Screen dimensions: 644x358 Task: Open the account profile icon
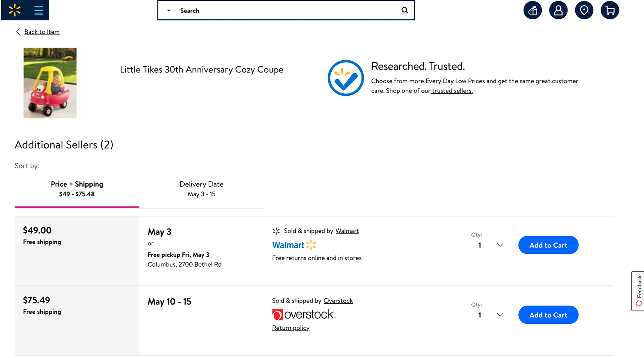558,10
